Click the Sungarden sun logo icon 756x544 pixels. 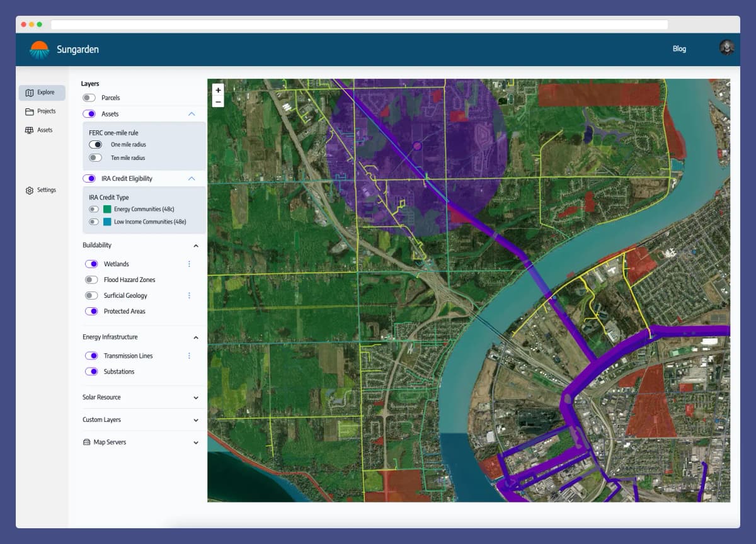39,50
